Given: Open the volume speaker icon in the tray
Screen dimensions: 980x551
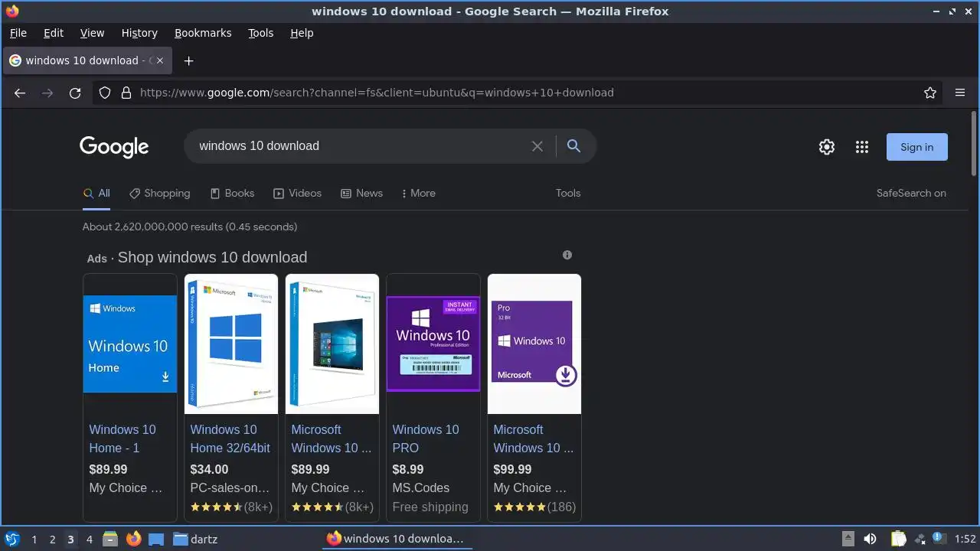Looking at the screenshot, I should (x=870, y=540).
